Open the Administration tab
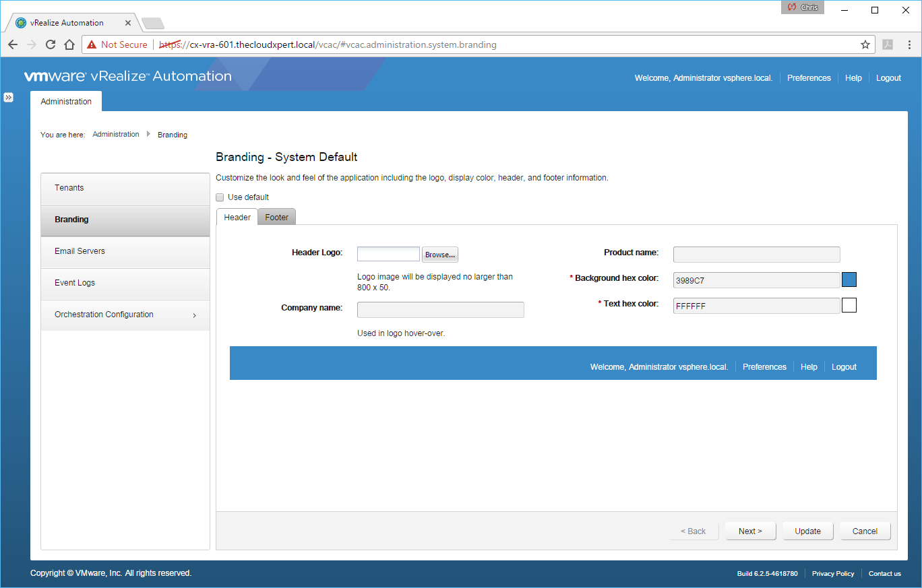Image resolution: width=922 pixels, height=588 pixels. click(66, 102)
